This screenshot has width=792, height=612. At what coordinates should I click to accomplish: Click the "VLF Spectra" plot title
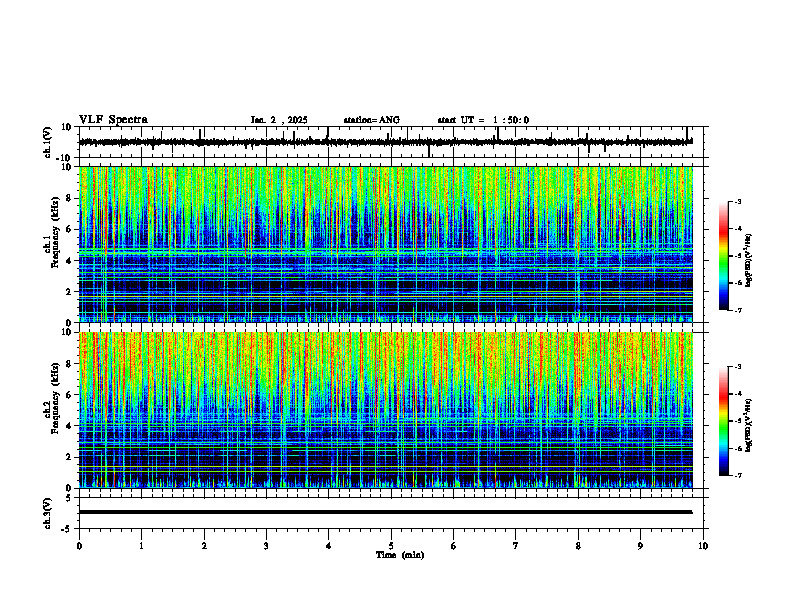click(x=113, y=119)
